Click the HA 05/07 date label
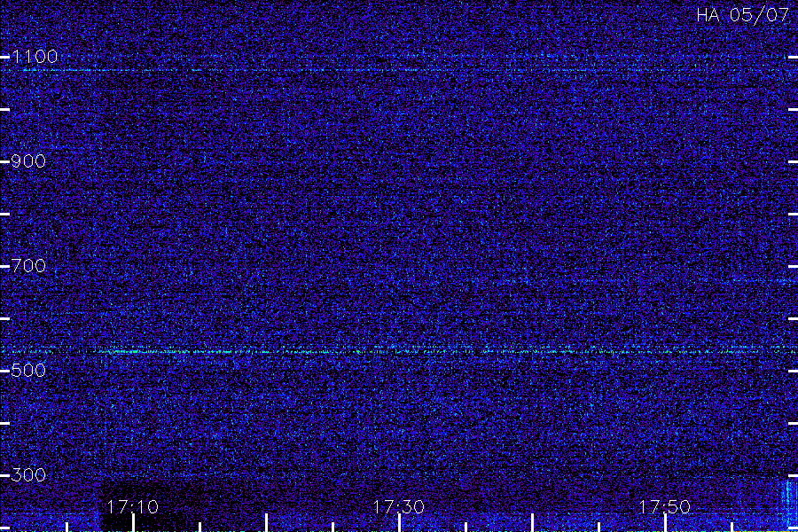798x532 pixels. click(x=742, y=15)
